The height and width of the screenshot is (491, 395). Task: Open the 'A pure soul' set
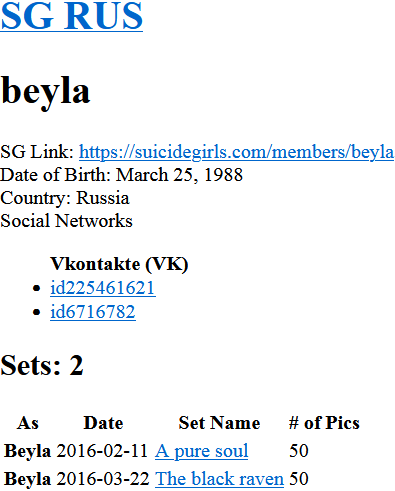coord(201,451)
